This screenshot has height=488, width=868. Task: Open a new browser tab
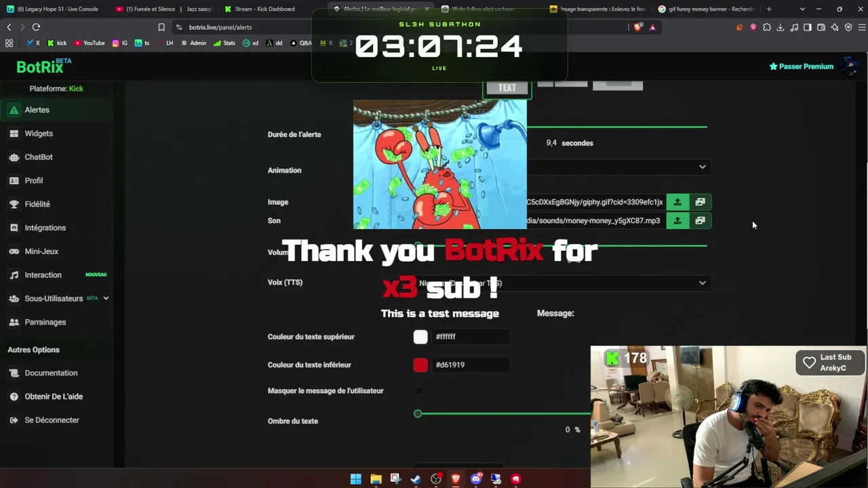[769, 9]
